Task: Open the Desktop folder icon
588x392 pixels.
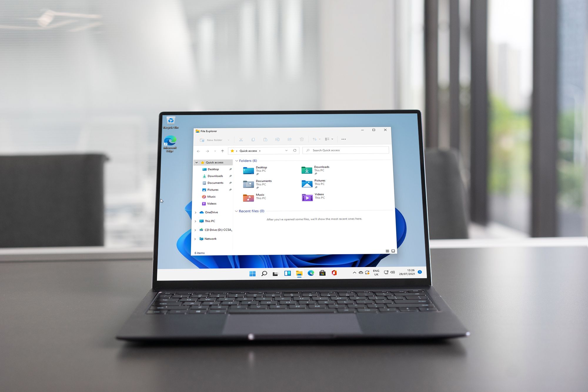Action: [248, 170]
